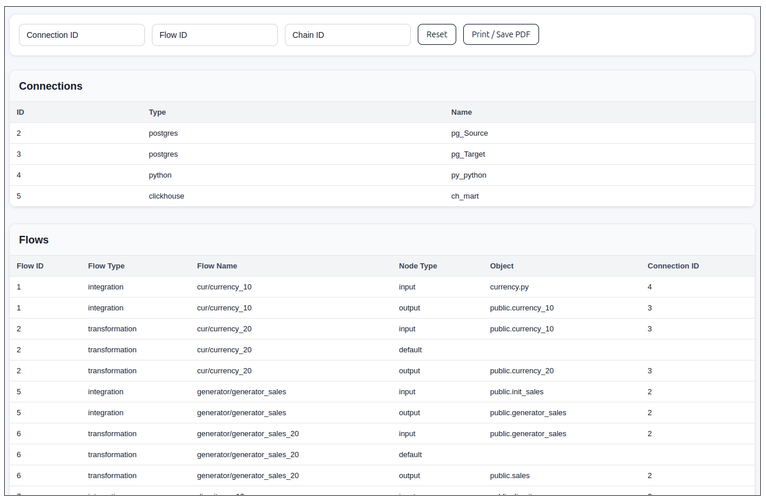Click default node type in generator_sales_20 row
The image size is (766, 502).
410,455
